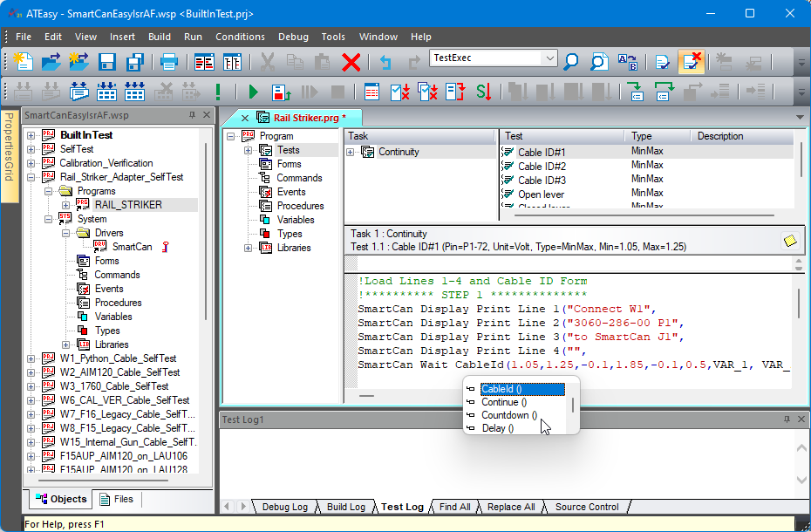Click the Print toolbar icon
The image size is (811, 532).
(169, 62)
